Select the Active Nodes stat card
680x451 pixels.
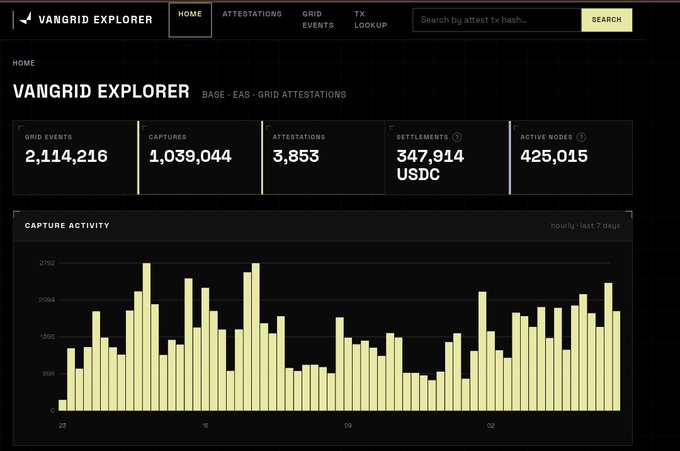tap(571, 157)
